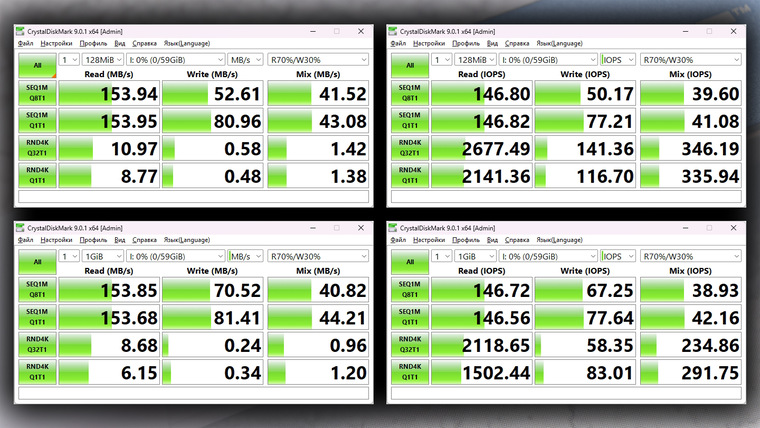
Task: Open the MB/s unit dropdown in the 128MiB window
Action: 245,60
